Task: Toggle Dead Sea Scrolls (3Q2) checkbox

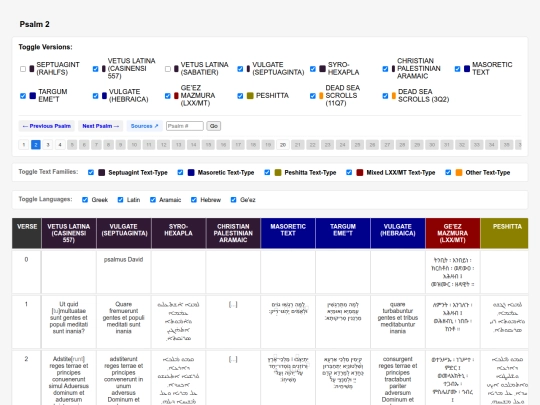Action: click(x=385, y=96)
